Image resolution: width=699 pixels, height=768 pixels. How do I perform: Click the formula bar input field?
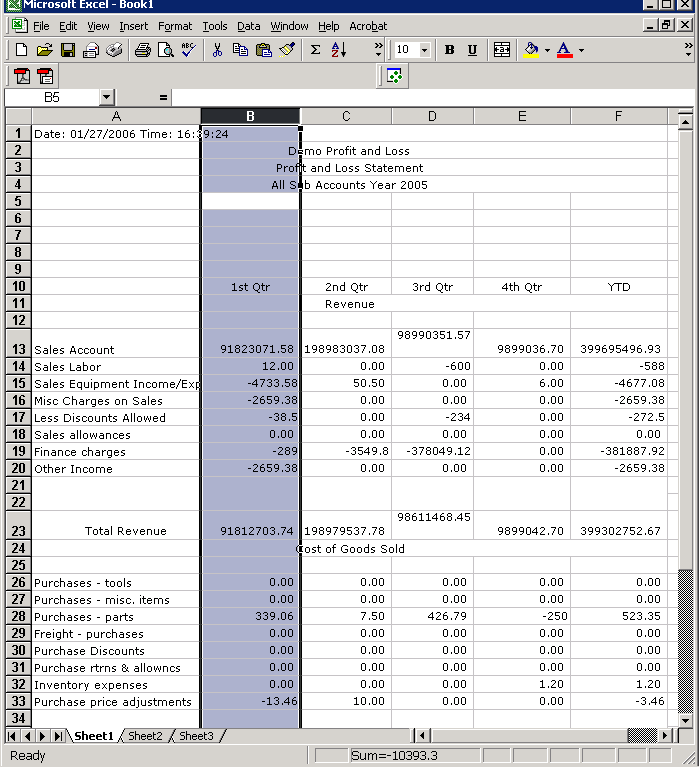430,97
